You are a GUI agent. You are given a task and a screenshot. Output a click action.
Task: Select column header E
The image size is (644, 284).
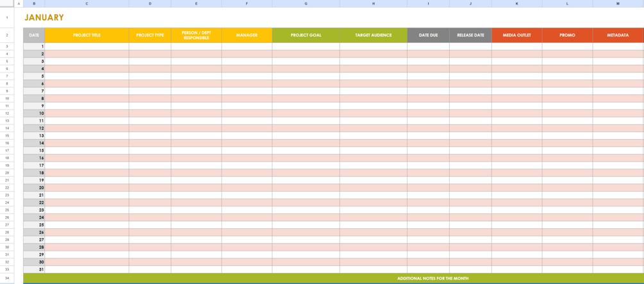pyautogui.click(x=196, y=4)
